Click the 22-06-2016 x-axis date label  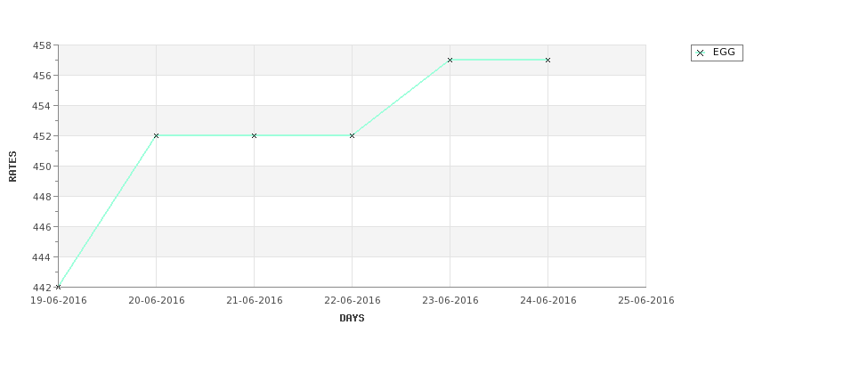pyautogui.click(x=352, y=301)
